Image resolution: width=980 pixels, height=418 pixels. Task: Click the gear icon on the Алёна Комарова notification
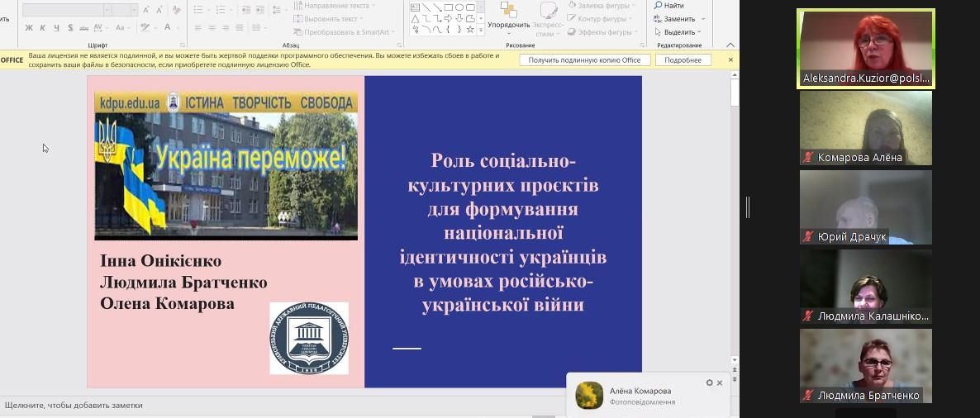tap(709, 383)
